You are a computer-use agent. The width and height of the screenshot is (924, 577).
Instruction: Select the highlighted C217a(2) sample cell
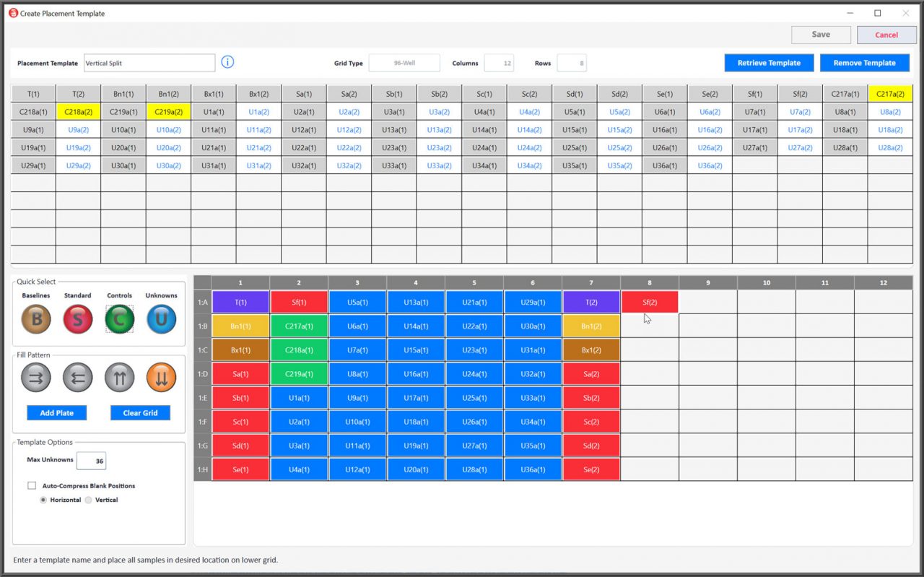pos(890,93)
